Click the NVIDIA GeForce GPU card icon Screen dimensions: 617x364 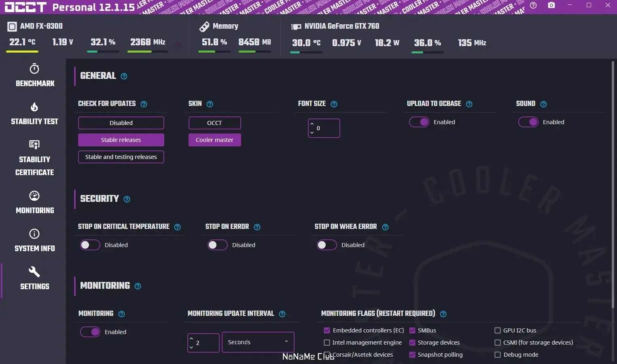click(x=296, y=27)
